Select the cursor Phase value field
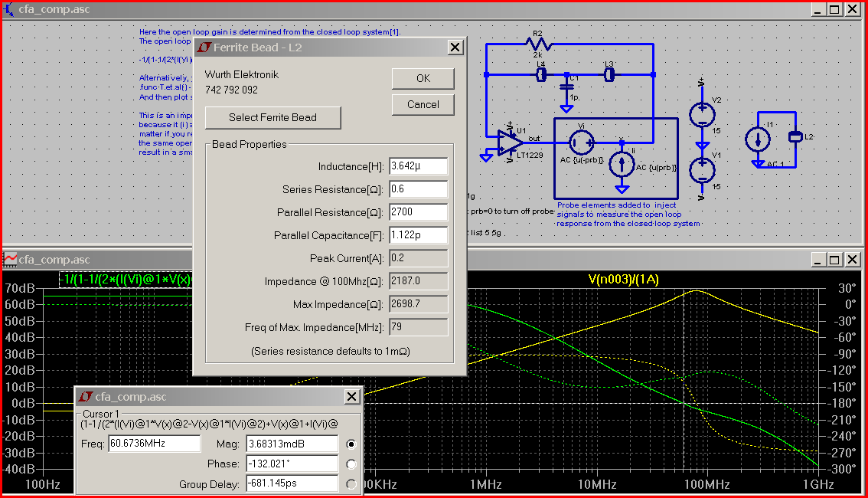This screenshot has height=498, width=868. pos(292,464)
